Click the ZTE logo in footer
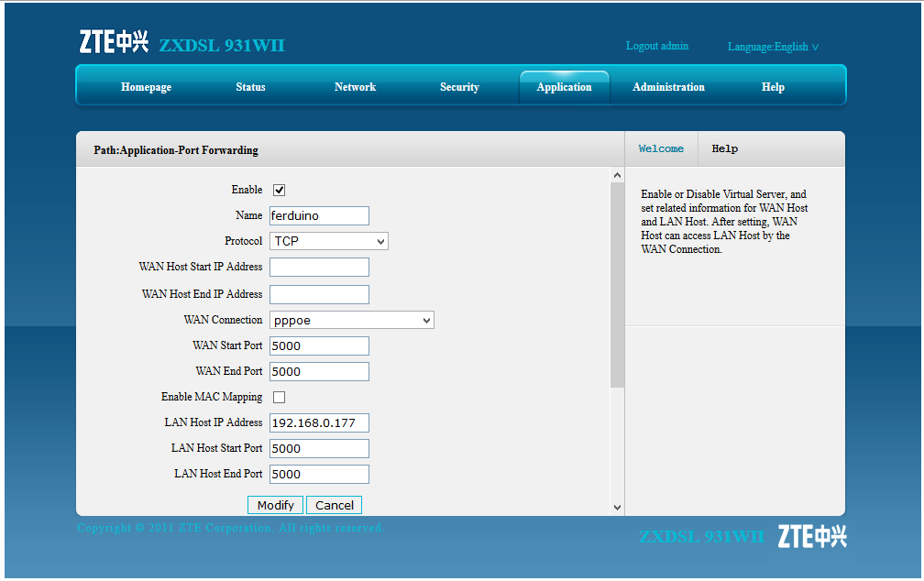The image size is (924, 581). point(812,536)
